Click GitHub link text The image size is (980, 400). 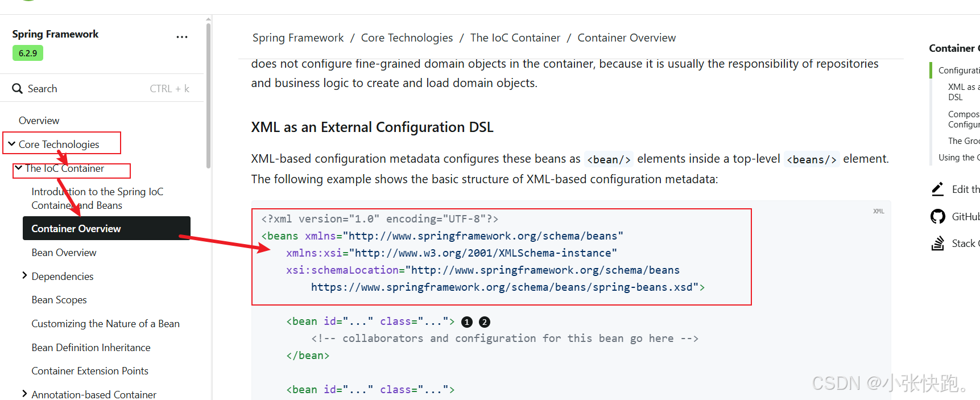point(966,216)
